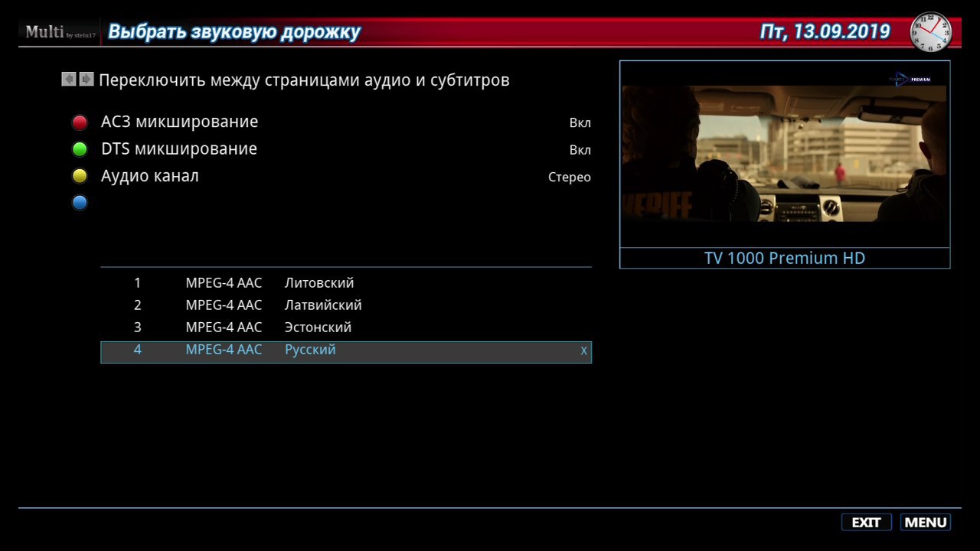Select audio track 1 Литовский
Screen dimensions: 980x551
346,283
